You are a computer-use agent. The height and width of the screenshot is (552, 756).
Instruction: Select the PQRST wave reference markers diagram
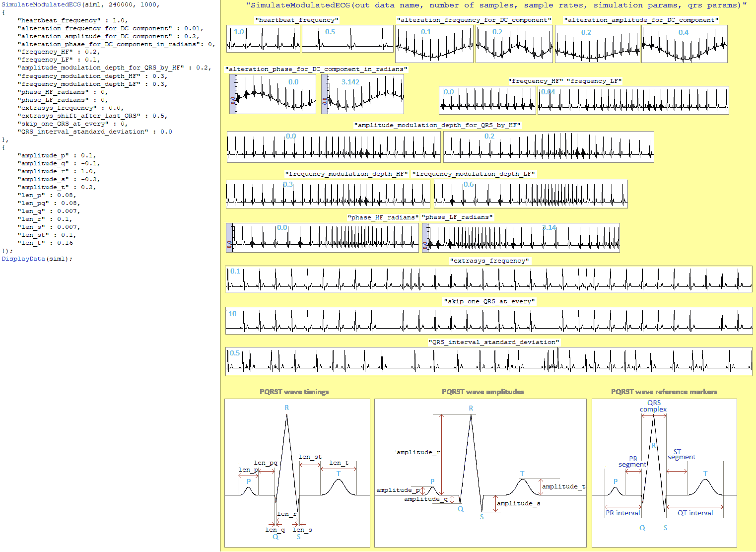(x=664, y=473)
